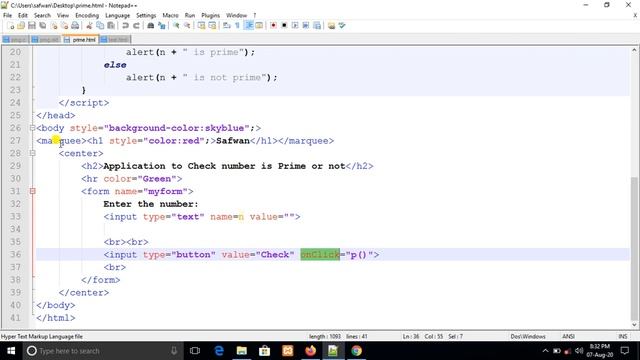Click the Save recorded macro icon
Viewport: 640px width, 360px height.
[317, 26]
